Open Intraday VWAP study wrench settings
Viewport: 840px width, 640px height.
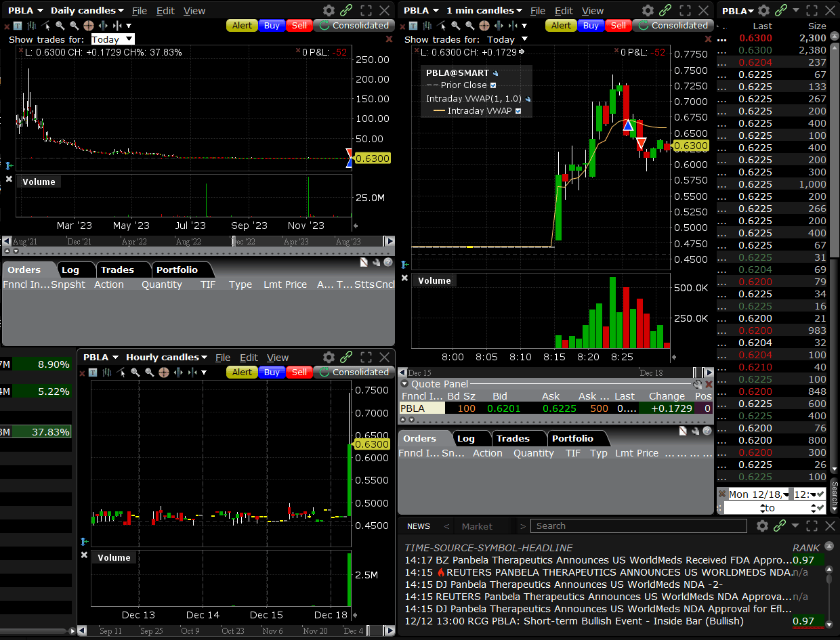coord(527,99)
